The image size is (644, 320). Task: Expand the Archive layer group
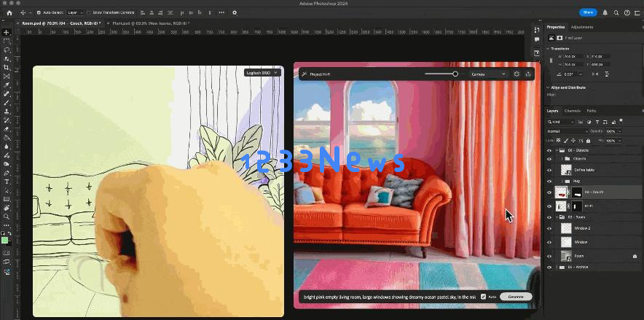pos(557,267)
